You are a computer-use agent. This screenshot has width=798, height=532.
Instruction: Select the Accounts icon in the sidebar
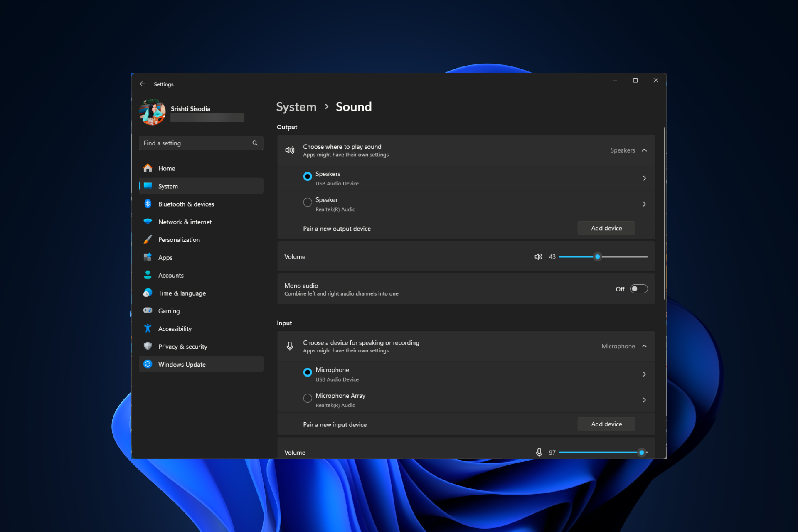148,275
